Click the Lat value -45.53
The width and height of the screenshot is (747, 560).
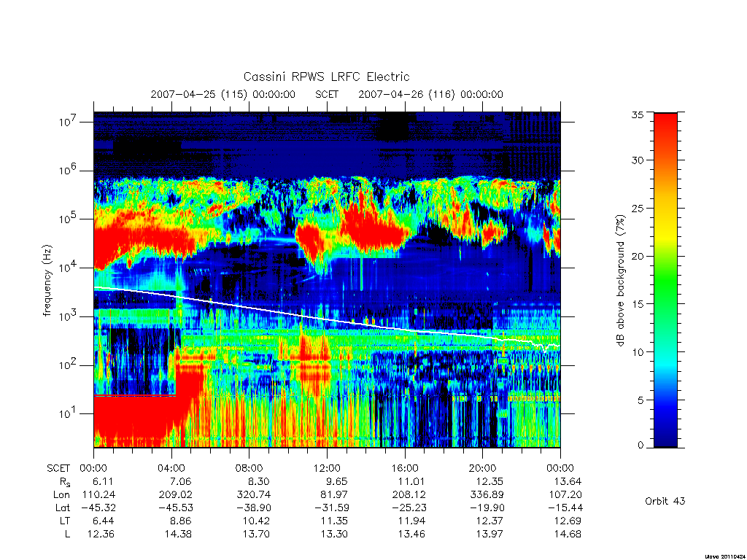(x=176, y=507)
